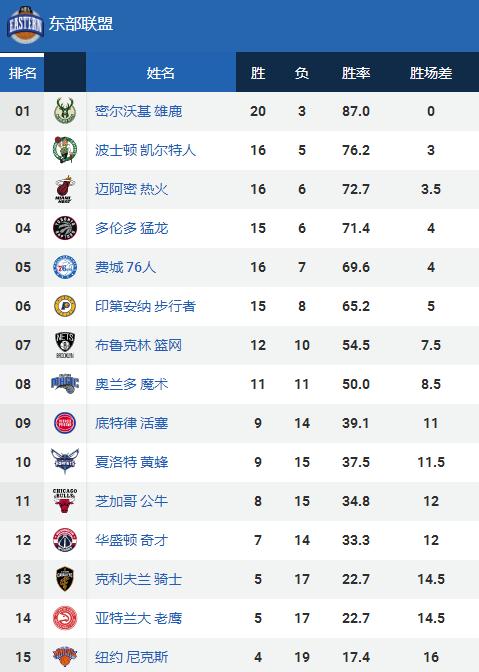
Task: Select the Toronto Raptors logo
Action: click(x=65, y=228)
